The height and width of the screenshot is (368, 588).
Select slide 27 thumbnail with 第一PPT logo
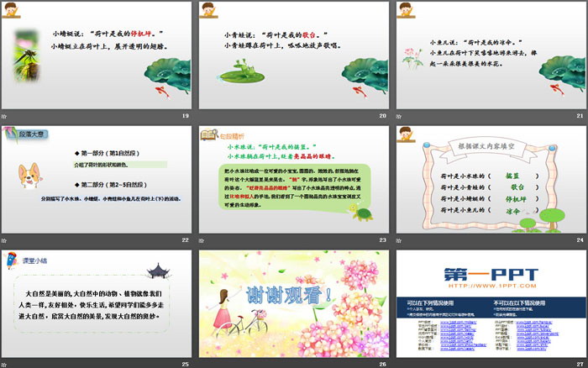tap(491, 303)
